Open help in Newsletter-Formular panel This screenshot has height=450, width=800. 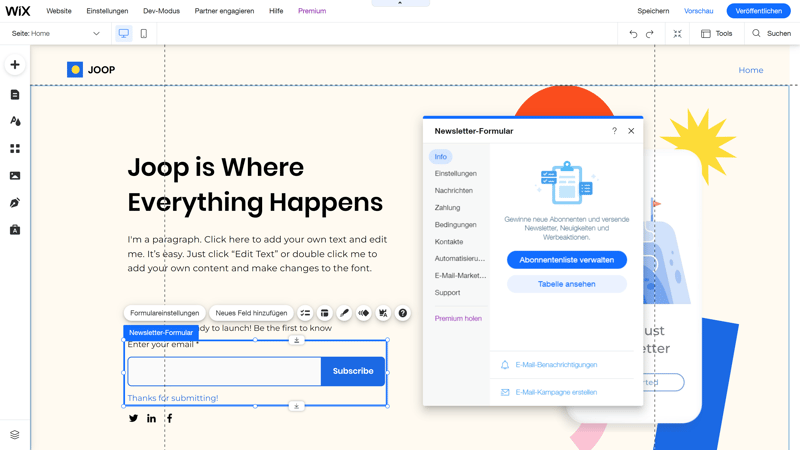(614, 131)
